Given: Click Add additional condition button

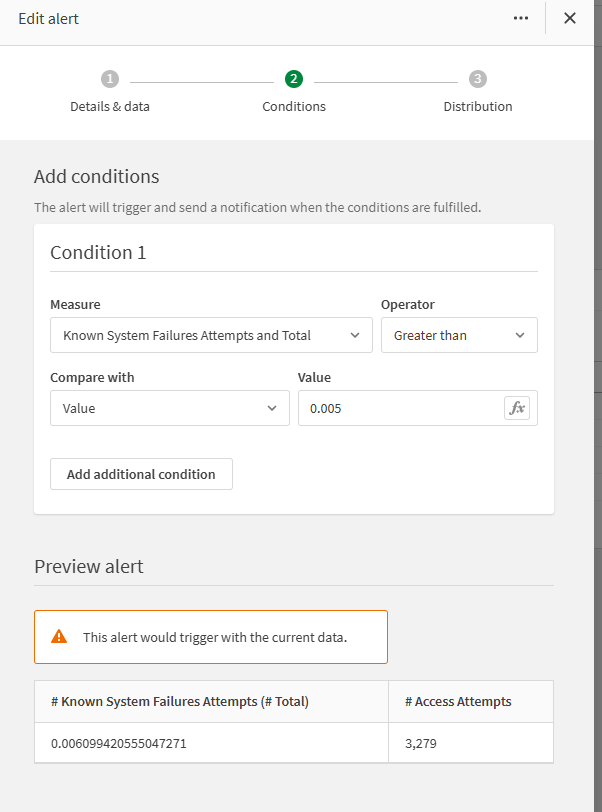Looking at the screenshot, I should tap(141, 474).
